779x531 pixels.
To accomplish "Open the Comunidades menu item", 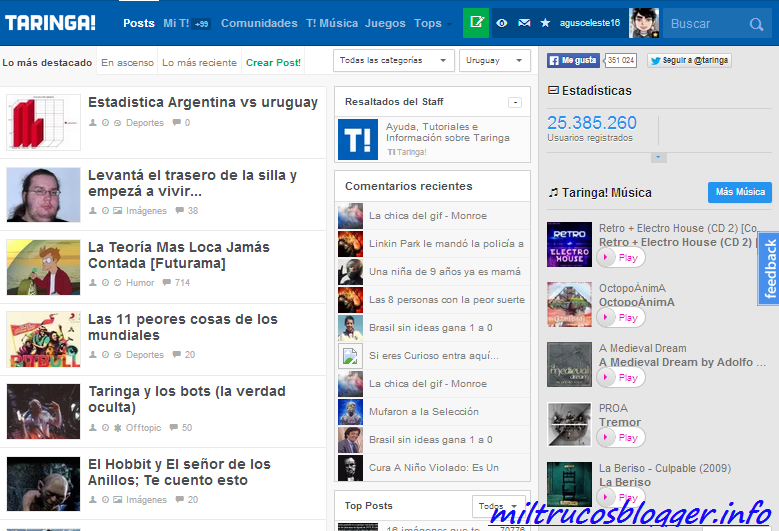I will [x=259, y=23].
